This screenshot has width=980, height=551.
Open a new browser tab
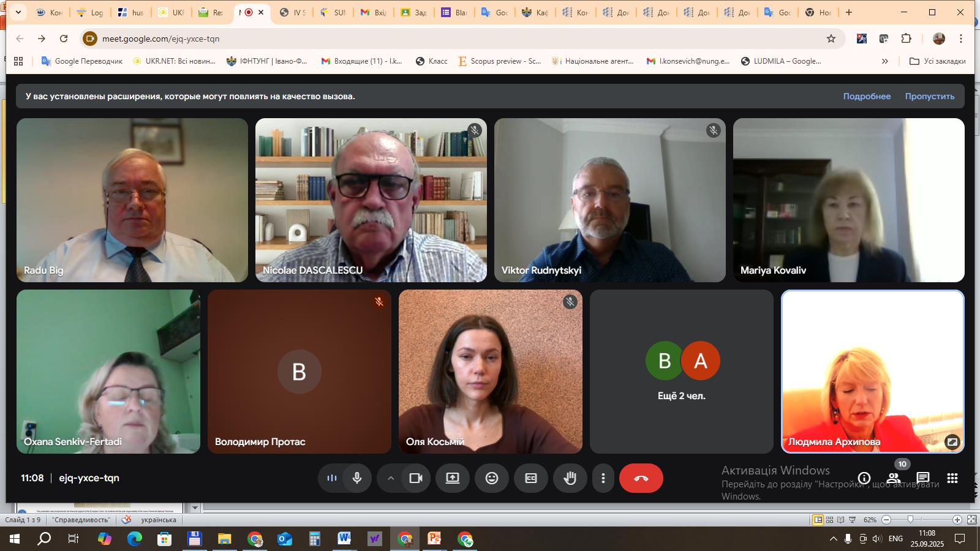click(848, 12)
